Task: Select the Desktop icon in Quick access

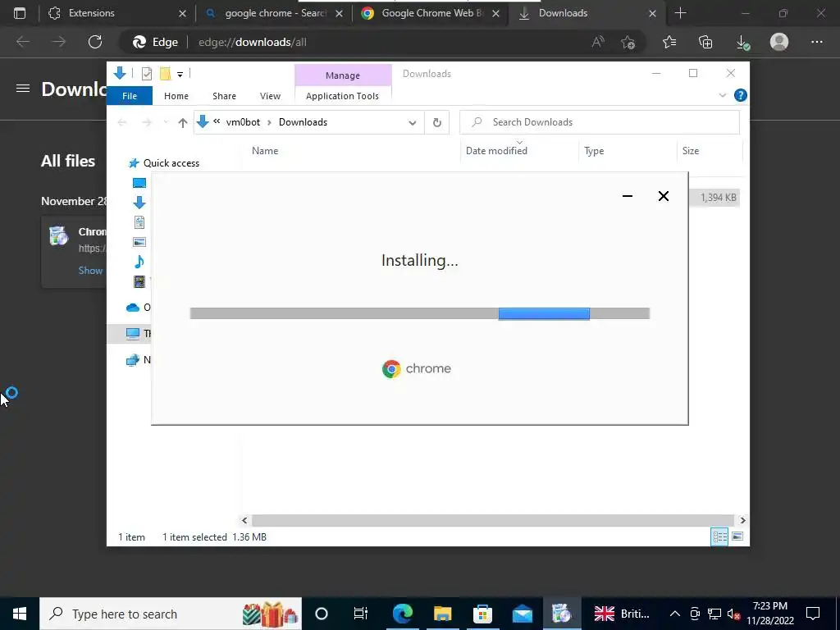Action: click(139, 183)
